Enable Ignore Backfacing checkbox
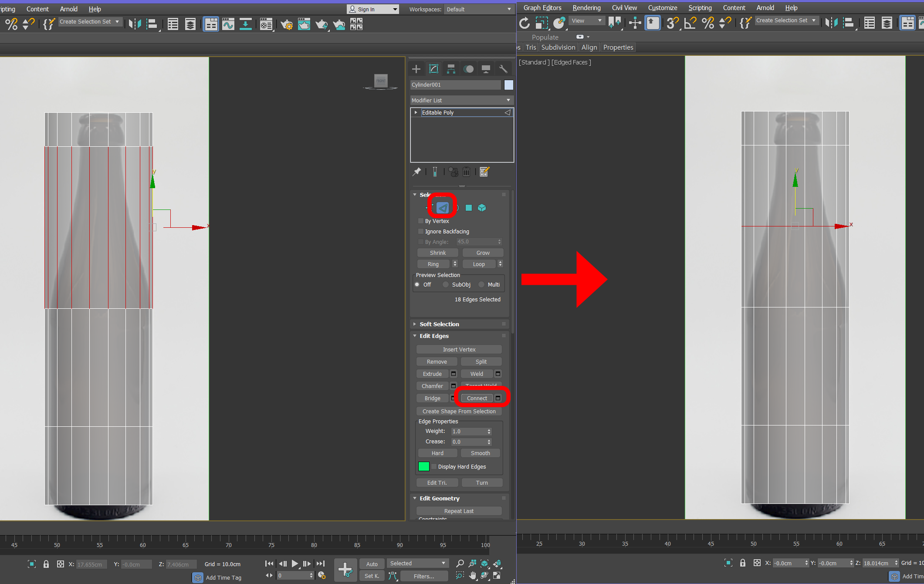Viewport: 924px width, 584px height. click(x=421, y=232)
